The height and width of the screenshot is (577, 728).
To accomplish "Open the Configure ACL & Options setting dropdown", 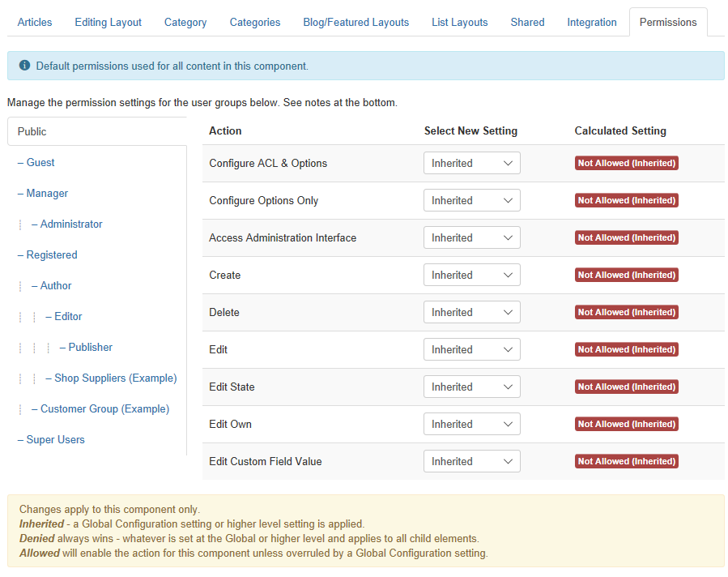I will click(x=472, y=163).
